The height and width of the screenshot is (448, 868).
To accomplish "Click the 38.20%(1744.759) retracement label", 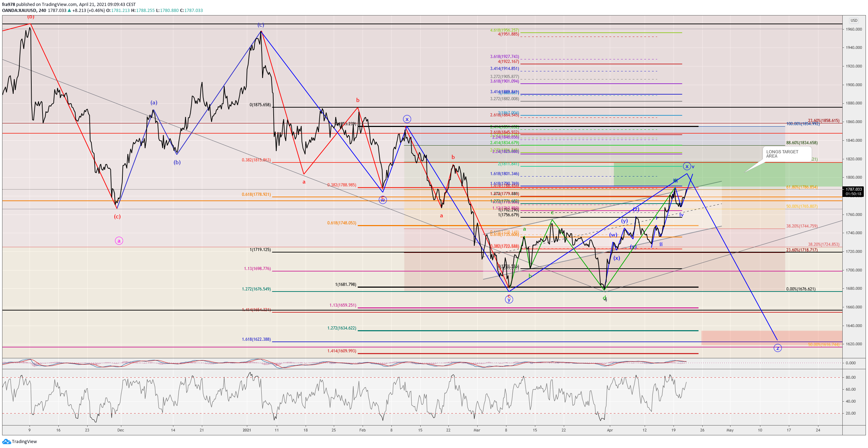I will click(802, 226).
